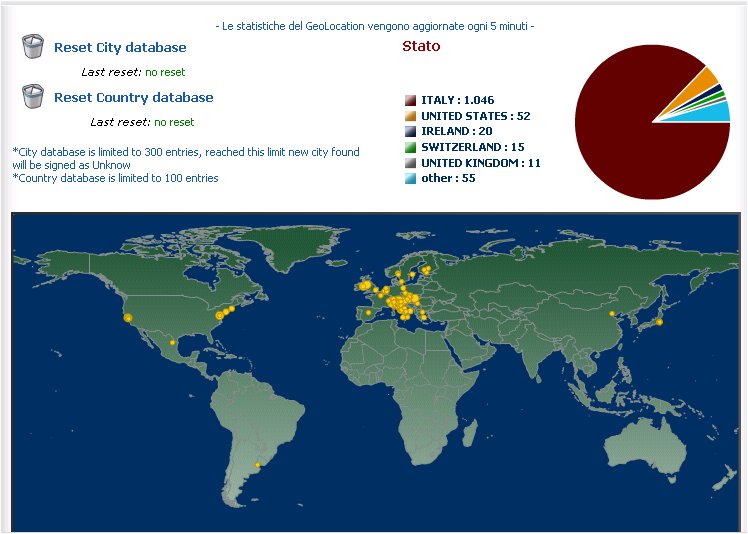Select the orange UNITED STATES legend swatch

410,116
